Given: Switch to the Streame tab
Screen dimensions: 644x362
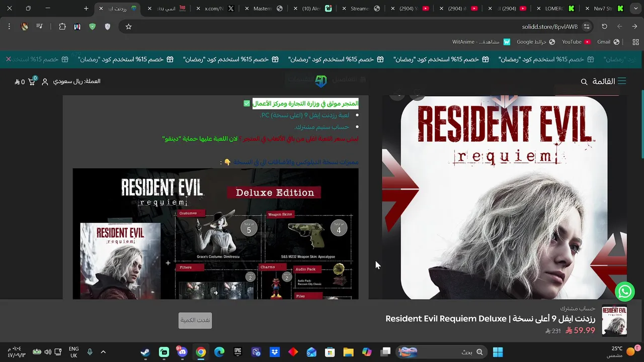Looking at the screenshot, I should tap(360, 9).
